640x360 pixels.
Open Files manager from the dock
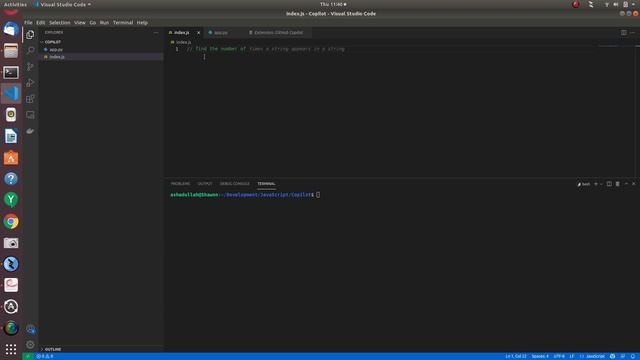pyautogui.click(x=11, y=51)
